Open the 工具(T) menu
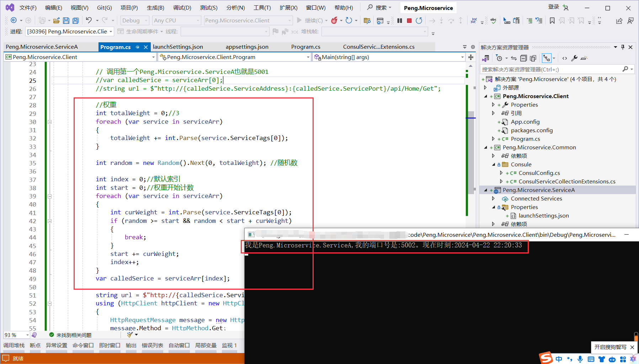The height and width of the screenshot is (364, 639). click(x=262, y=7)
